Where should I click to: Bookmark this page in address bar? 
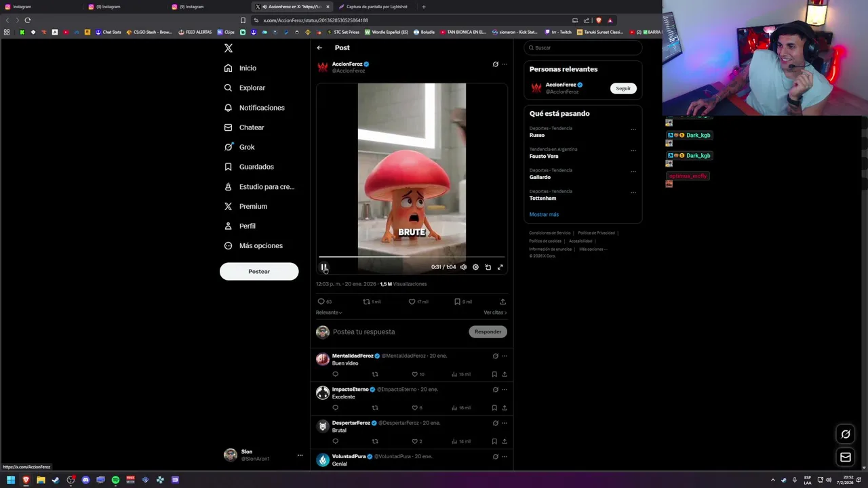(x=243, y=20)
